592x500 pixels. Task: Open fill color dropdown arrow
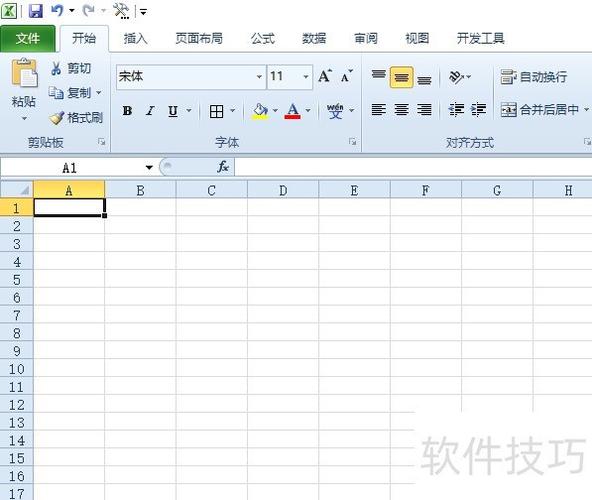[x=275, y=111]
